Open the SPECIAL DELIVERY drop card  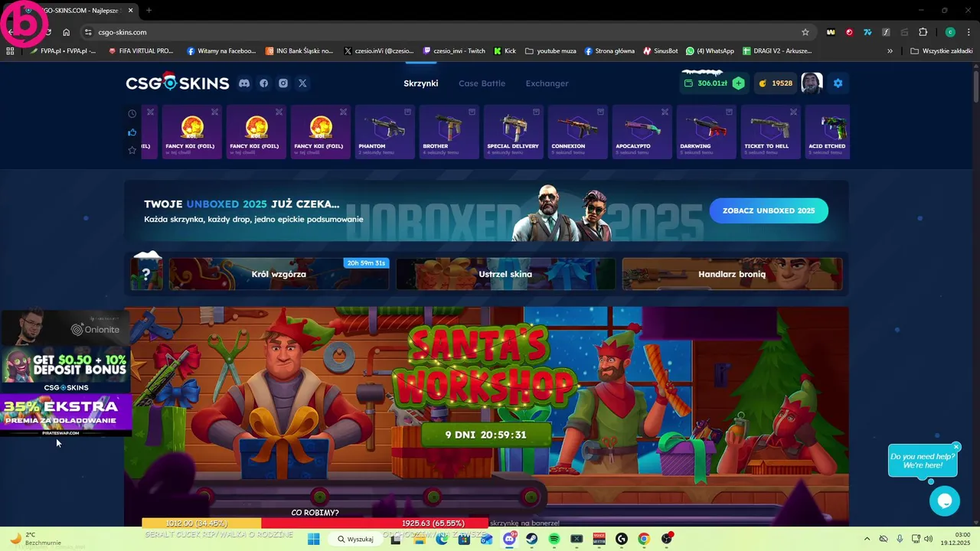[x=512, y=132]
